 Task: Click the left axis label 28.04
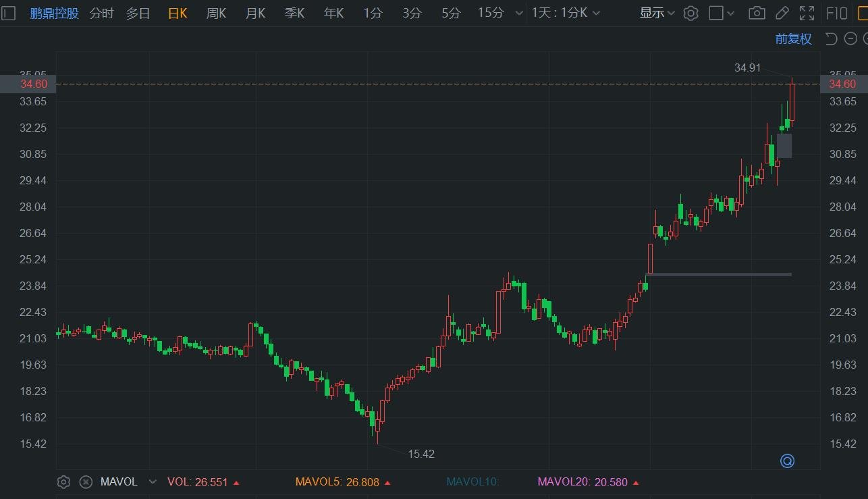tap(33, 207)
